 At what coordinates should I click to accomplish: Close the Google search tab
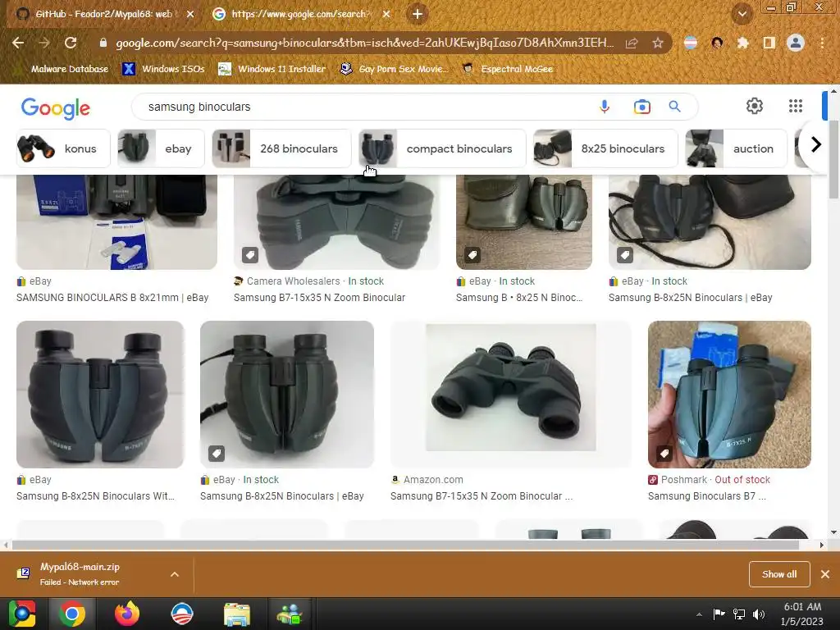click(387, 14)
